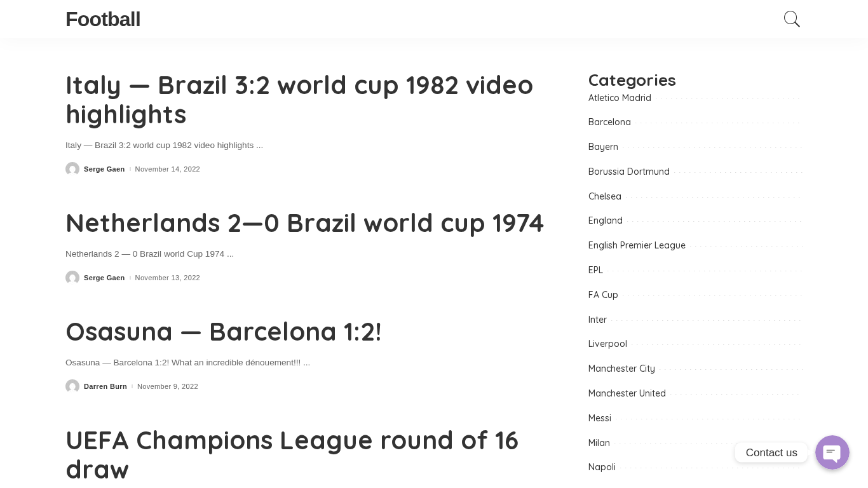Viewport: 868px width, 488px height.
Task: Select the Atletico Madrid category
Action: pos(620,98)
